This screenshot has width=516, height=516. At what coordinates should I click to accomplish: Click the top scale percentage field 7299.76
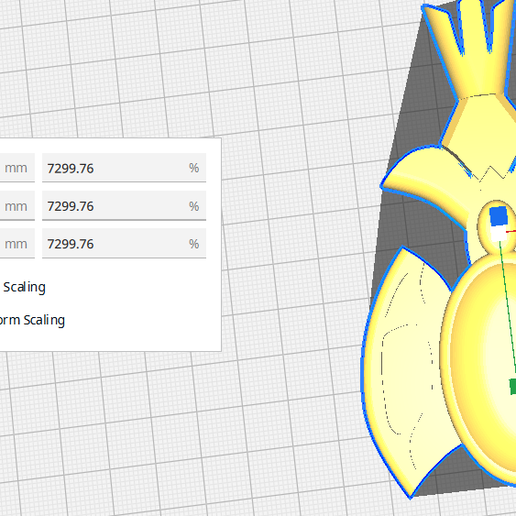click(x=124, y=168)
